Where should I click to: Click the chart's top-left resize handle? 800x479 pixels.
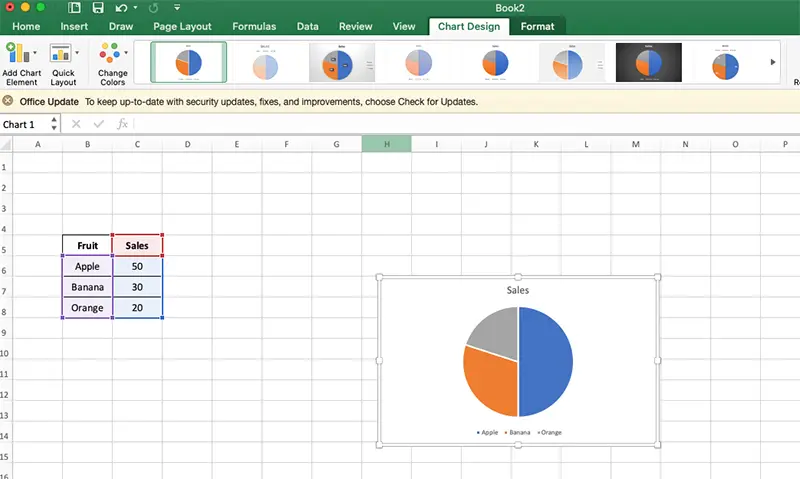[379, 277]
